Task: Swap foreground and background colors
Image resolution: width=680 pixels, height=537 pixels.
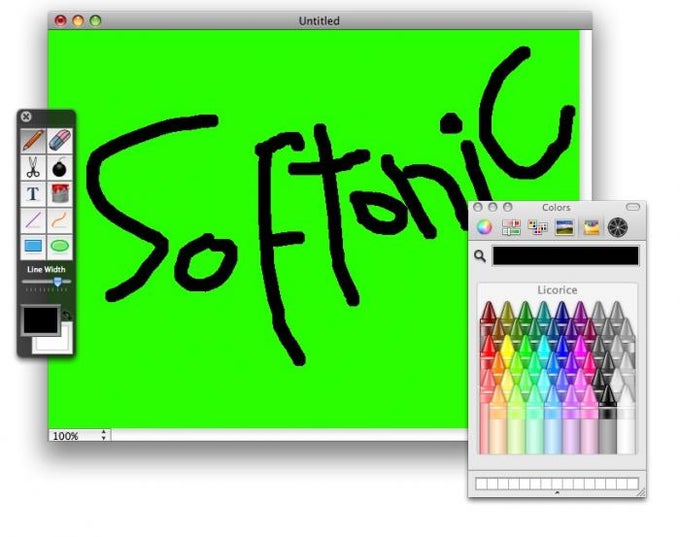Action: pos(66,315)
